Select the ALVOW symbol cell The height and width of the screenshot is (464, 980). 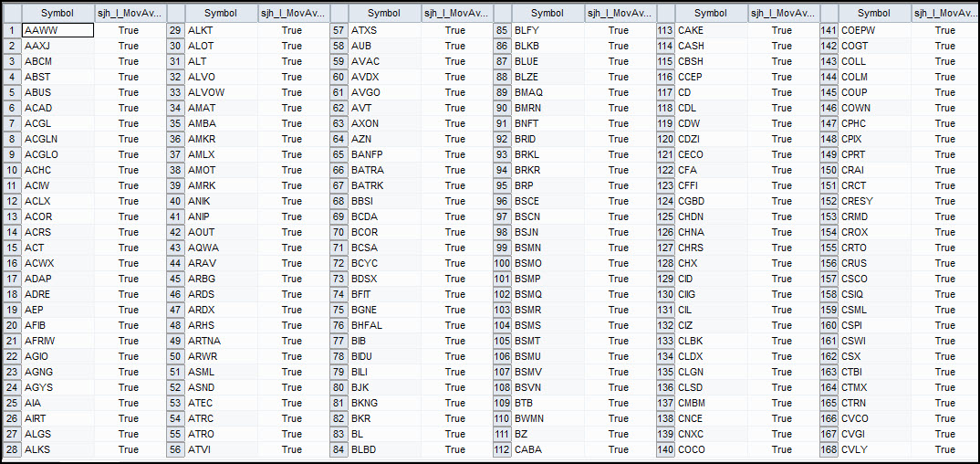coord(221,92)
